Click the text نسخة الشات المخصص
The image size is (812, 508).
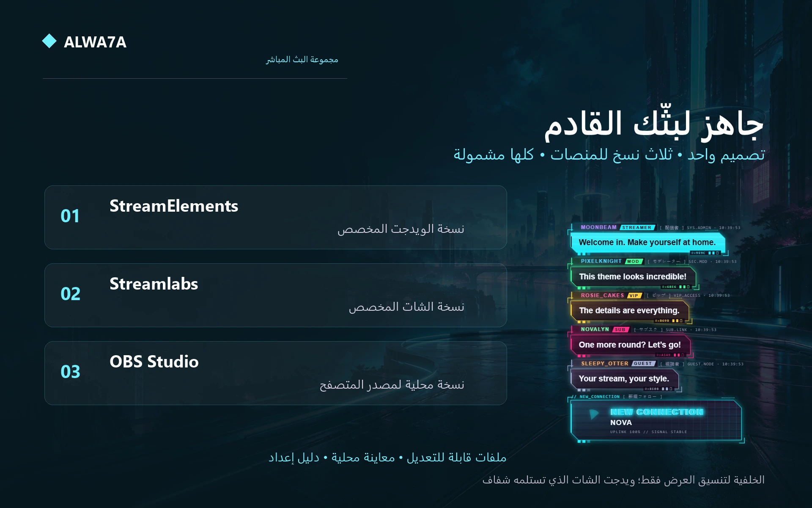(406, 307)
